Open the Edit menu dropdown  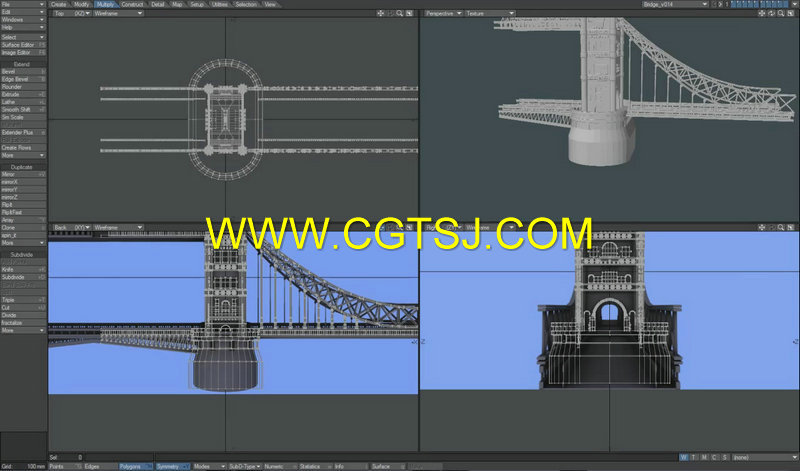point(23,12)
